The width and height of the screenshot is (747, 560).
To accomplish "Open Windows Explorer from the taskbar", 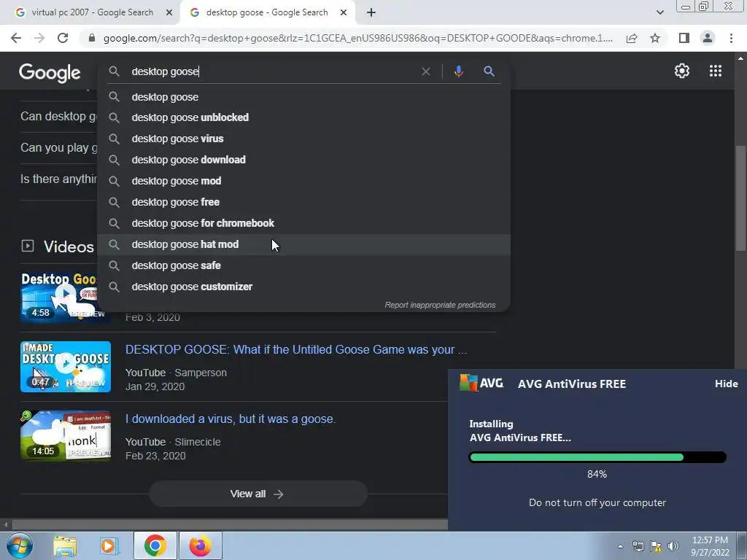I will click(x=65, y=545).
